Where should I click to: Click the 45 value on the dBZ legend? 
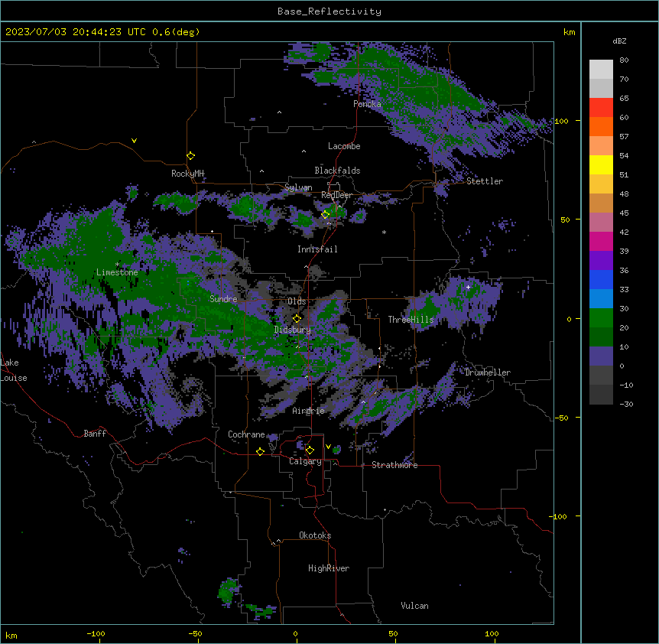(624, 213)
